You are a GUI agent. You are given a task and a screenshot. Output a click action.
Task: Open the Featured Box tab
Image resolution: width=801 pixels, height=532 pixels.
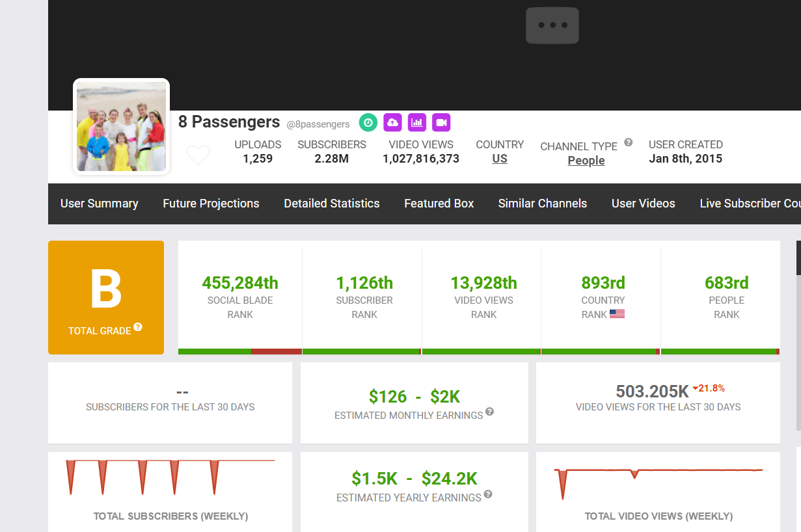(x=439, y=204)
